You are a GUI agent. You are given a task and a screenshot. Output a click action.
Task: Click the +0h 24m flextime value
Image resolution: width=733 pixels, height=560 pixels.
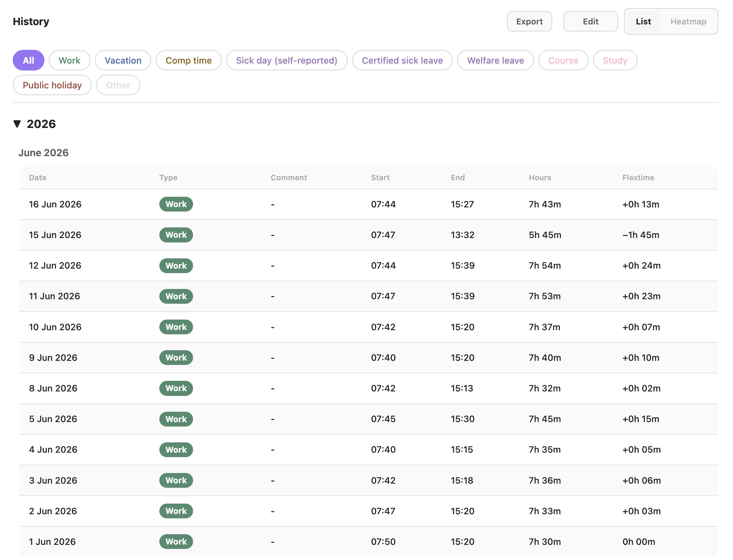tap(641, 266)
